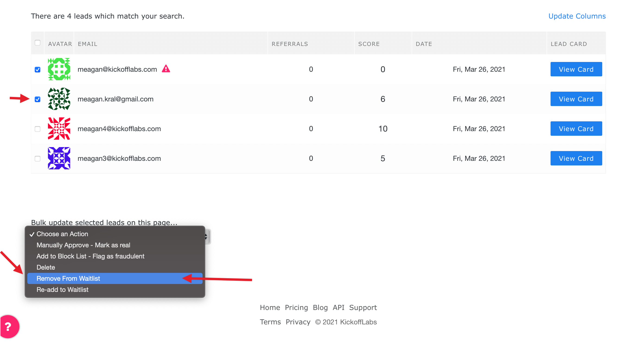Toggle the select-all checkbox in table header
644x342 pixels.
click(38, 43)
